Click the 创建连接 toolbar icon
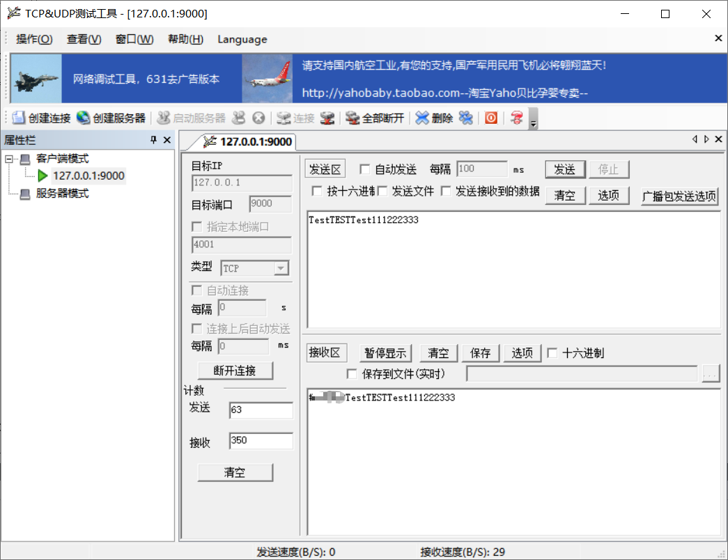 point(18,118)
